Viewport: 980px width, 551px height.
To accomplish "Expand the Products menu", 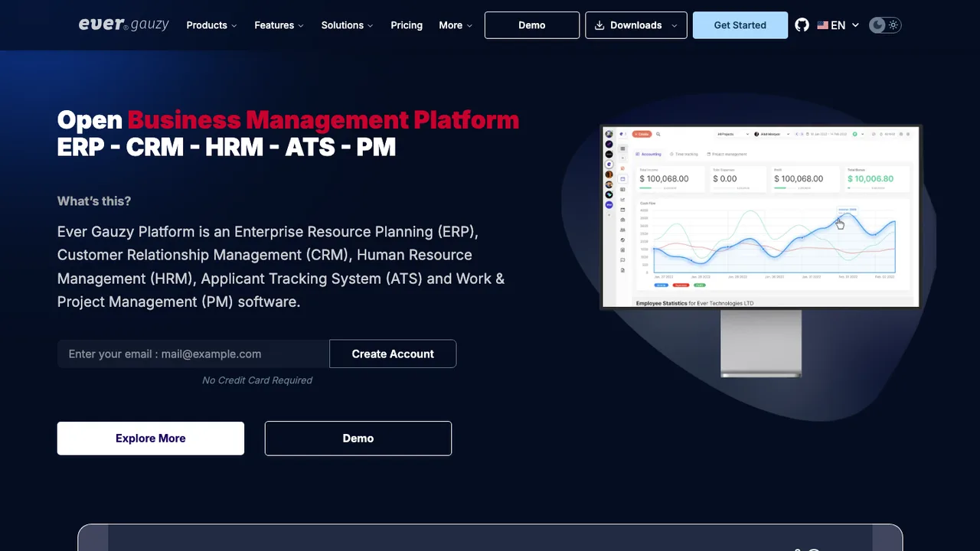I will (212, 25).
